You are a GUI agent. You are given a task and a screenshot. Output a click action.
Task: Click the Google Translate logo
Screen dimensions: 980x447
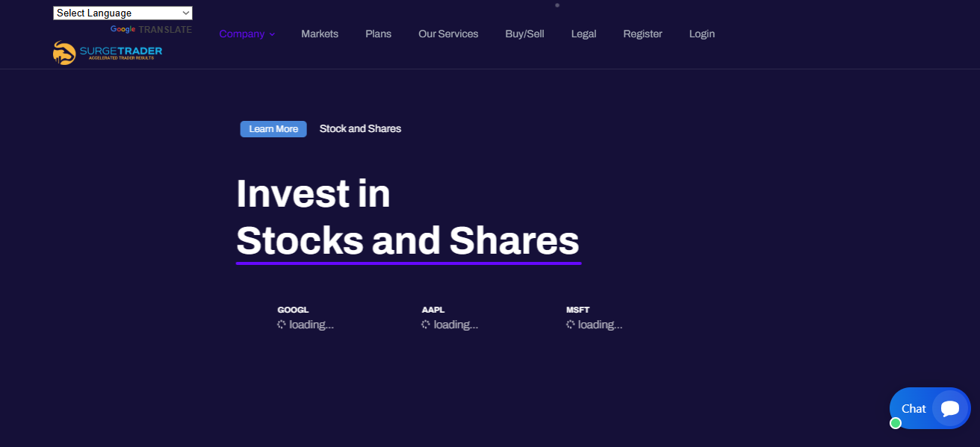tap(150, 30)
